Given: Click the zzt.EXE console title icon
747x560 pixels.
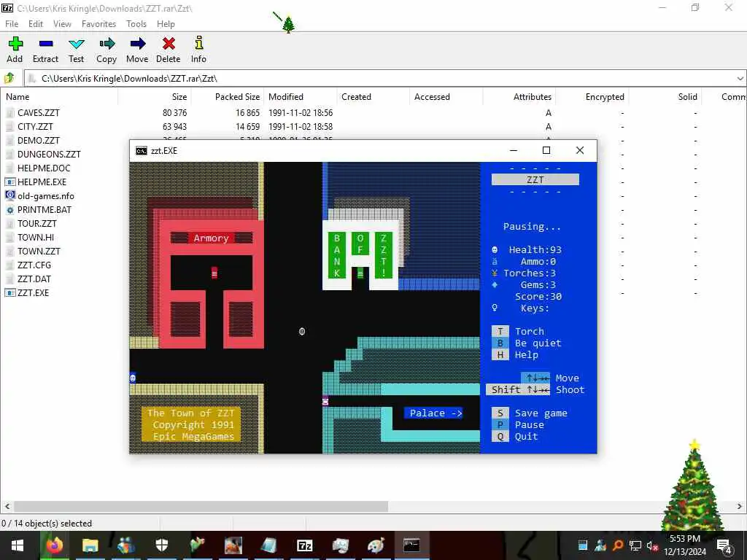Looking at the screenshot, I should [x=141, y=150].
